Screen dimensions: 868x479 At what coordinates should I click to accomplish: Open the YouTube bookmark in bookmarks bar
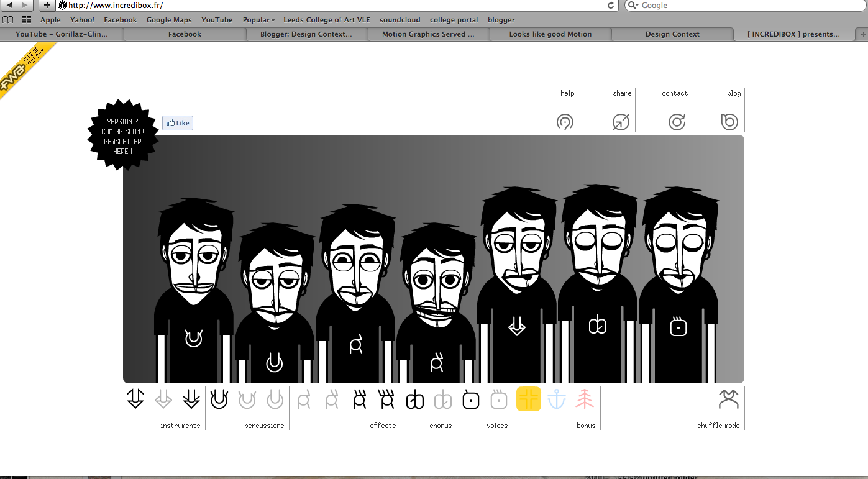point(217,20)
